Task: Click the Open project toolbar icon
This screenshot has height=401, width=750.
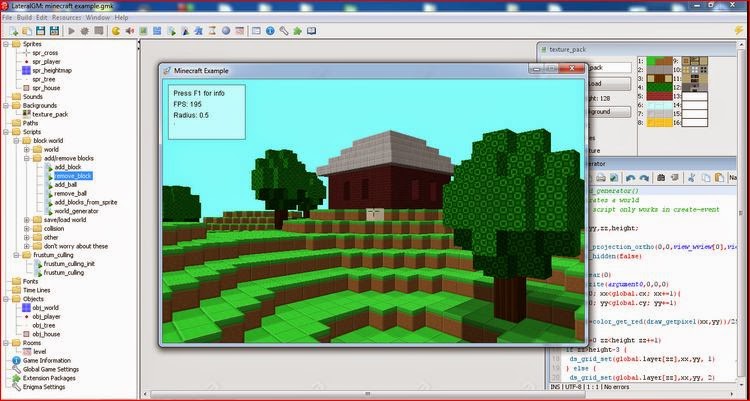Action: click(27, 31)
